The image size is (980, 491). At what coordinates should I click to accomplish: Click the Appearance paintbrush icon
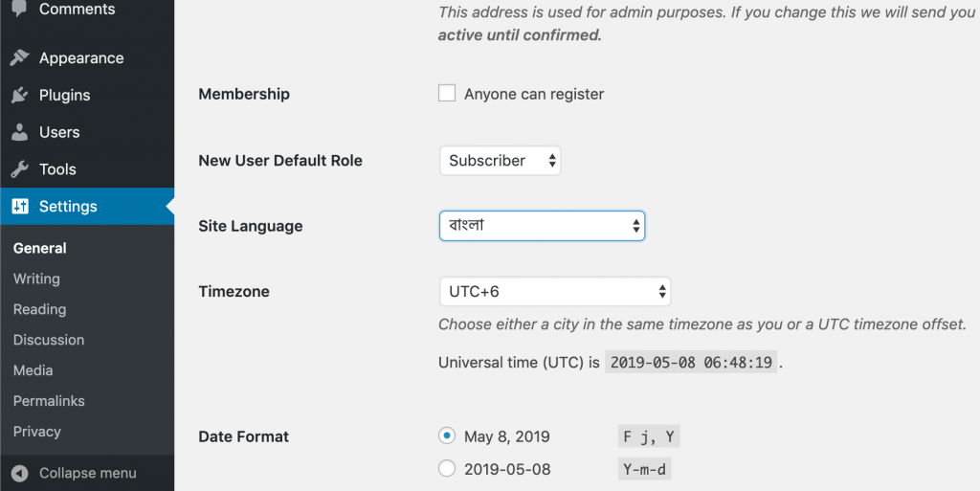coord(19,57)
